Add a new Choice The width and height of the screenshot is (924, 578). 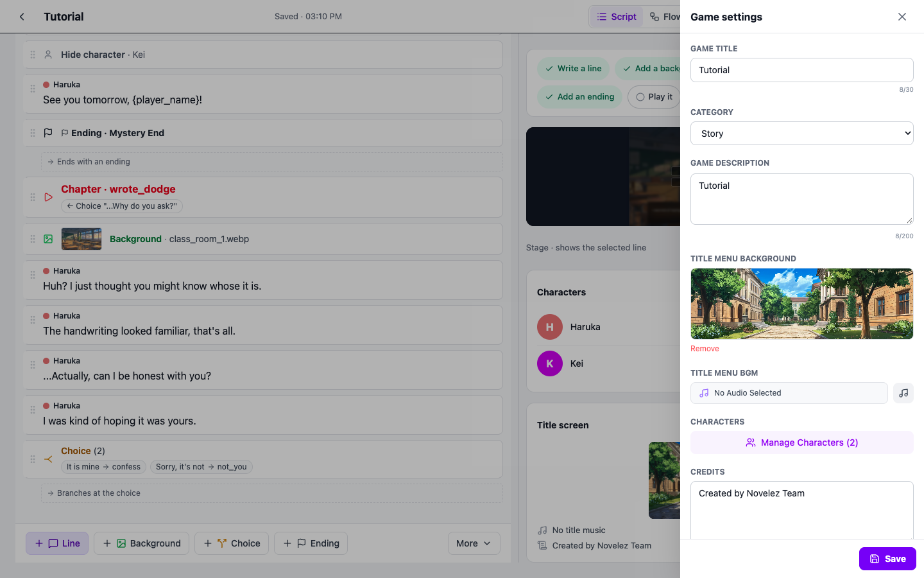pos(232,543)
